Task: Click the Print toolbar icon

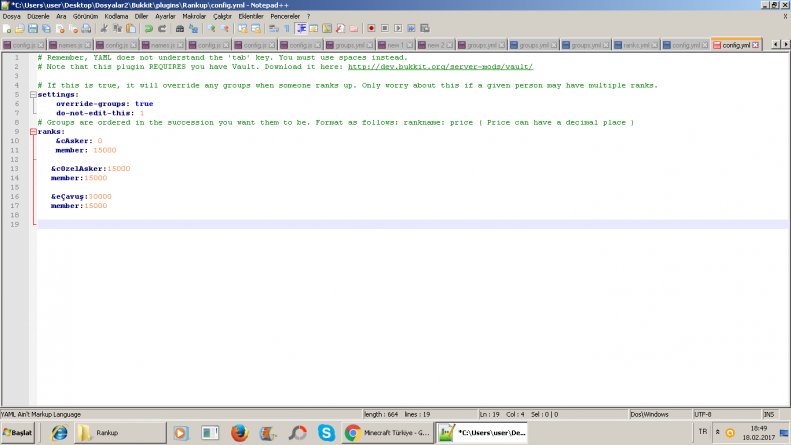Action: pos(86,29)
